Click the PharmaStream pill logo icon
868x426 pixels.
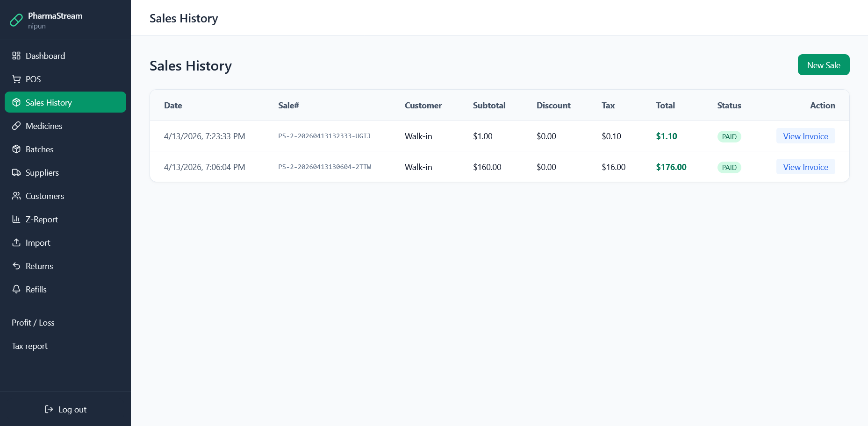(16, 20)
